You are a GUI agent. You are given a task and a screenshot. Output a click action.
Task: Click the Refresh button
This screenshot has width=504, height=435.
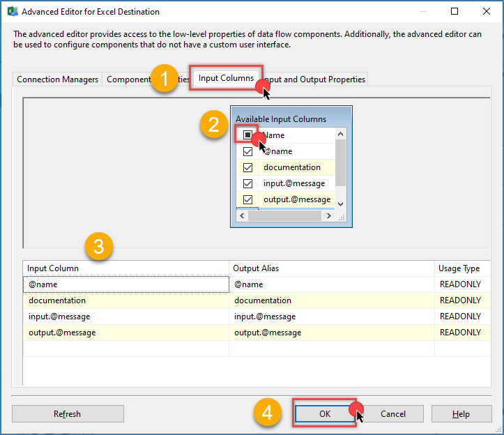pyautogui.click(x=68, y=414)
